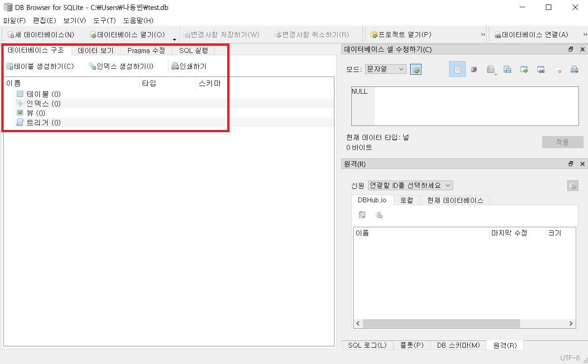Toggle the auto-switch mode gear icon

click(416, 69)
